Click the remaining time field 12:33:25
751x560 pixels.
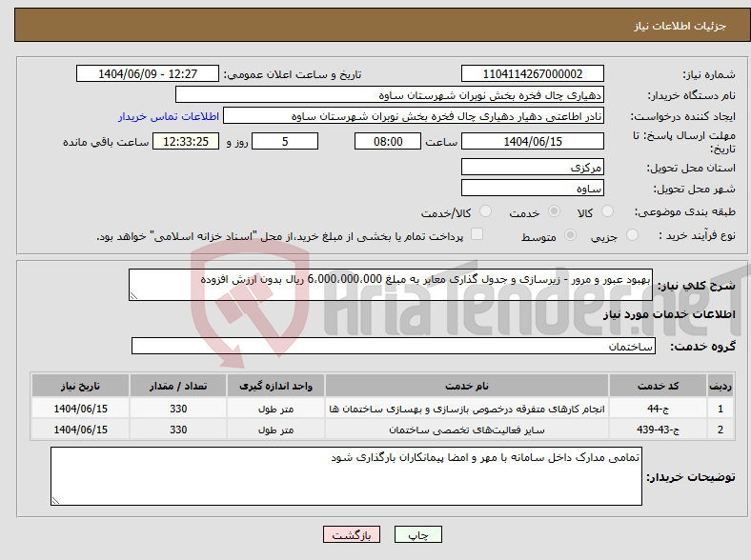pos(186,141)
